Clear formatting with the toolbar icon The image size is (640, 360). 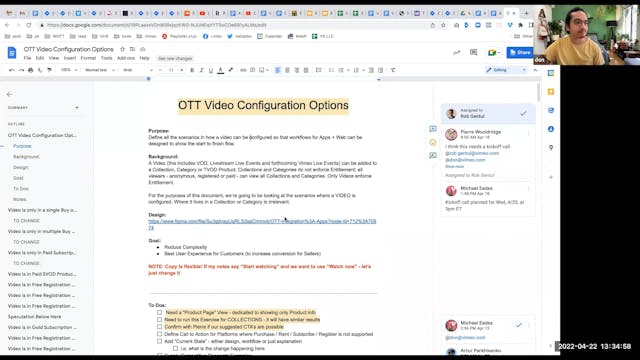click(393, 70)
